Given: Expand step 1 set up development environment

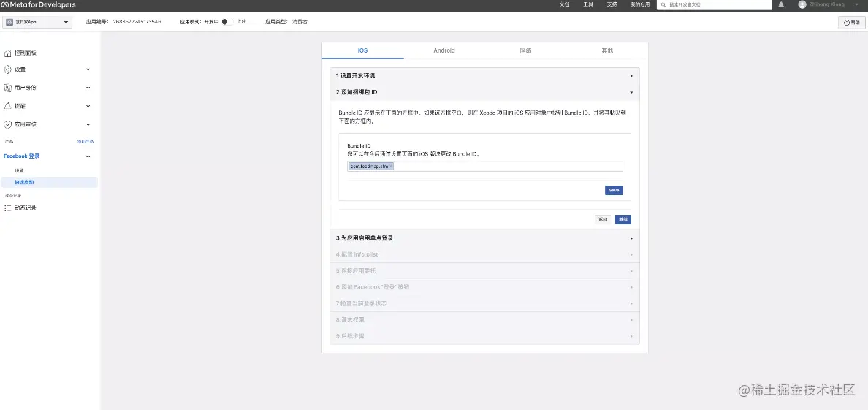Looking at the screenshot, I should coord(485,76).
